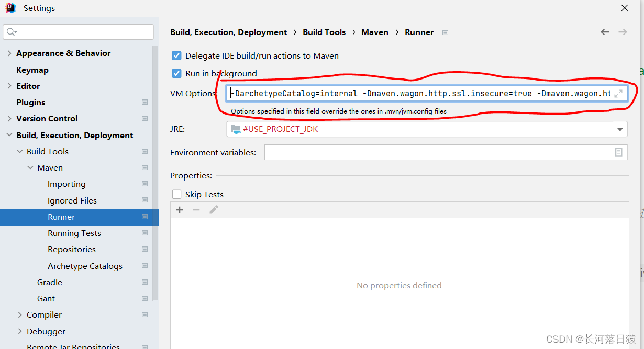Toggle Delegate IDE build/run actions to Maven
This screenshot has width=644, height=349.
(x=177, y=56)
